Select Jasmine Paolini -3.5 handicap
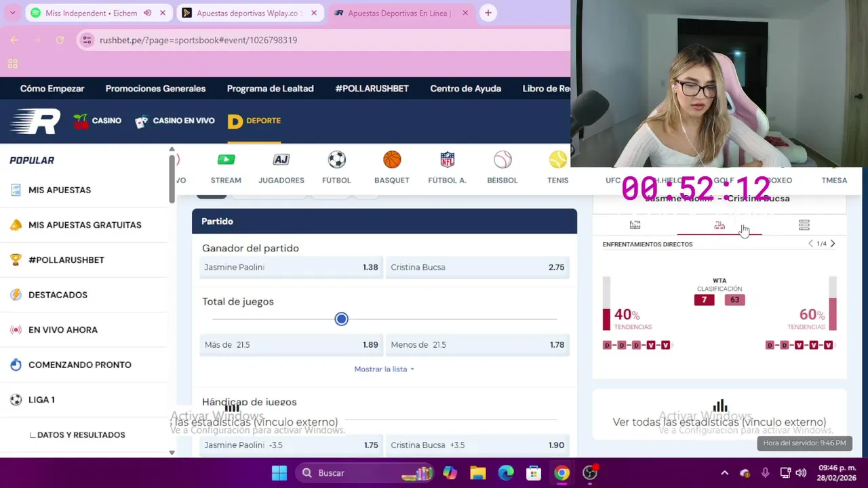The height and width of the screenshot is (488, 868). coord(291,445)
